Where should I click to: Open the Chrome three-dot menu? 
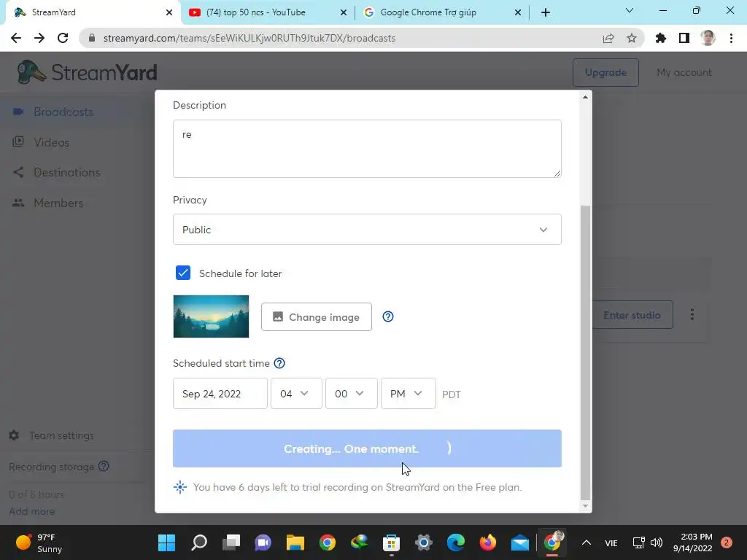point(731,38)
